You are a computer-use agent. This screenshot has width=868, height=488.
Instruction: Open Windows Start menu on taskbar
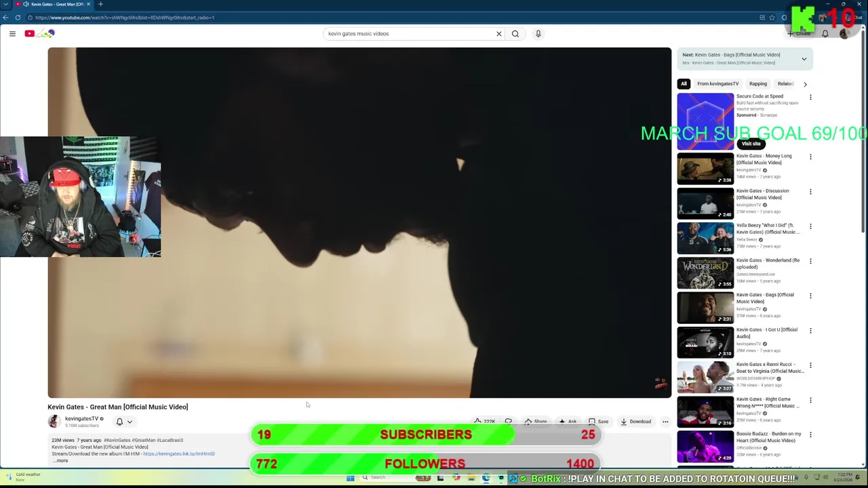point(351,478)
